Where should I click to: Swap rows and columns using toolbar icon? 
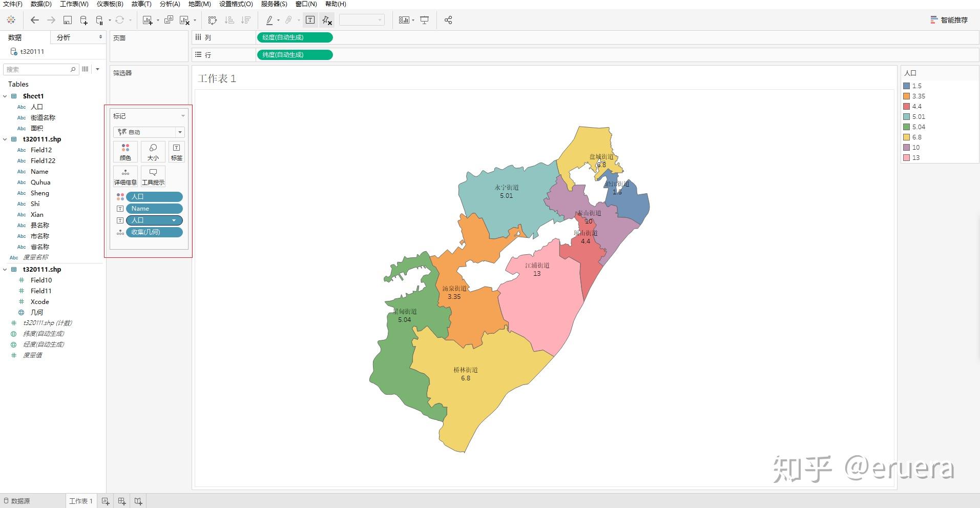(x=213, y=20)
